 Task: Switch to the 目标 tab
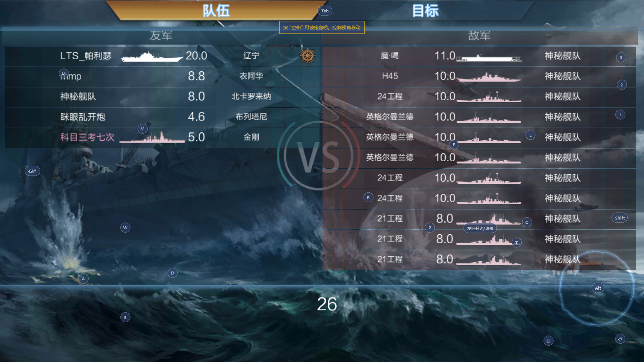point(425,11)
